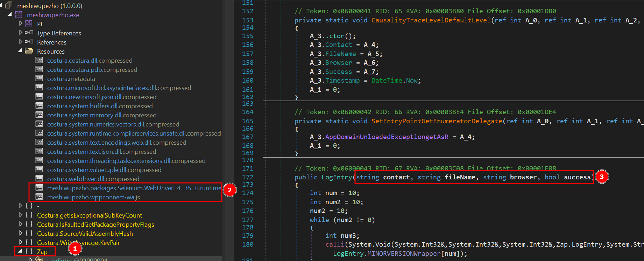Click icon beside meshiwupezho.wppconnect-wa.js resource

39,197
